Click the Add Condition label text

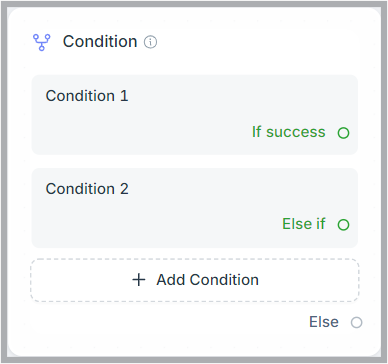[208, 280]
